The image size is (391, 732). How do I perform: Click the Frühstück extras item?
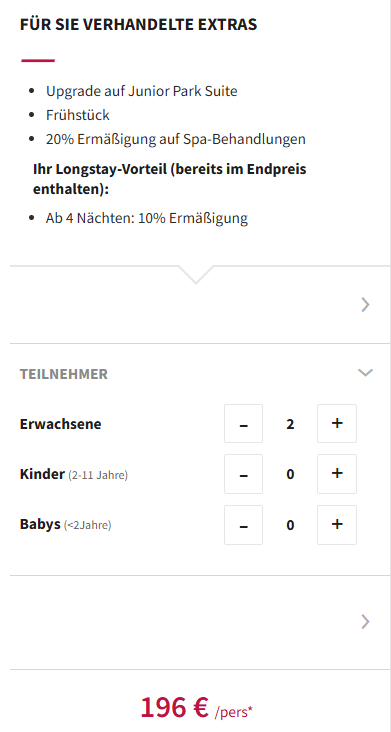coord(77,115)
